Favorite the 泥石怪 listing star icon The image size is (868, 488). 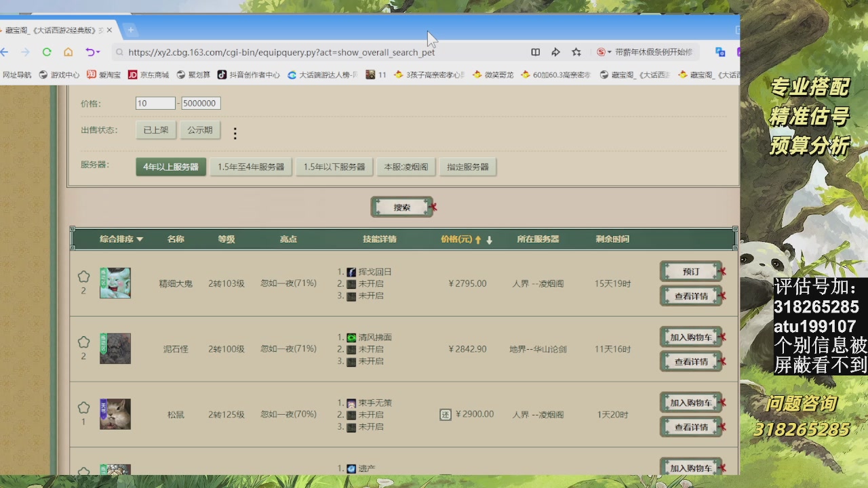(x=83, y=342)
